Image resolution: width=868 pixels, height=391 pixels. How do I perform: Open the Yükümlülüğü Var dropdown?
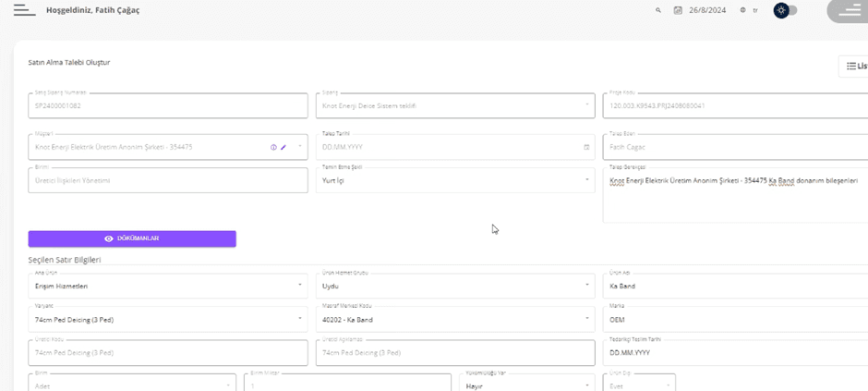(x=586, y=385)
